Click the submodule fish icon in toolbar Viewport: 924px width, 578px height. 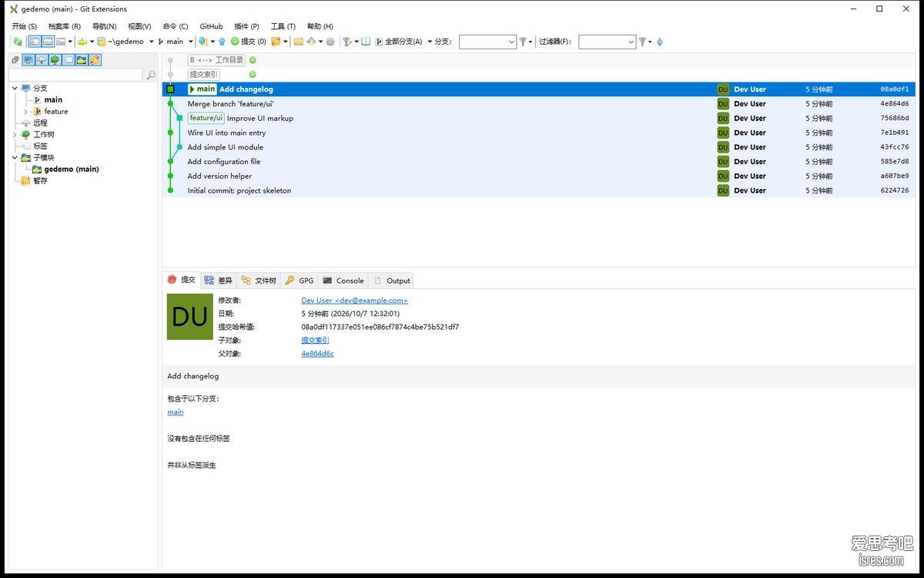point(82,42)
